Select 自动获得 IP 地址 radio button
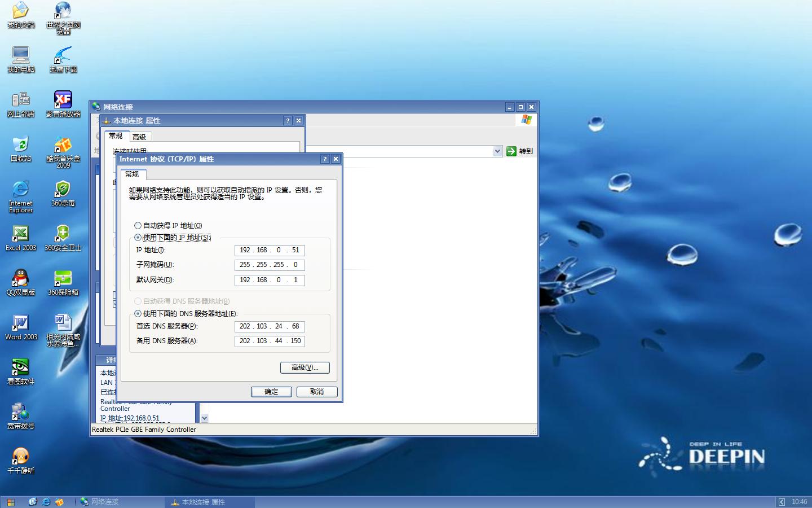Viewport: 812px width, 508px height. click(138, 226)
